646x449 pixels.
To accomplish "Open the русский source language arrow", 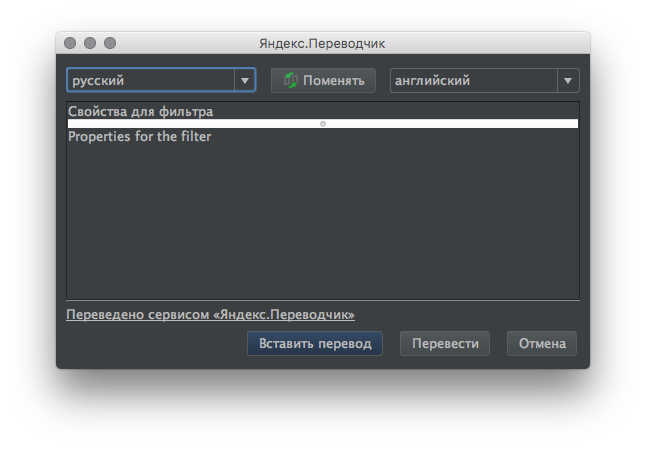I will coord(244,80).
